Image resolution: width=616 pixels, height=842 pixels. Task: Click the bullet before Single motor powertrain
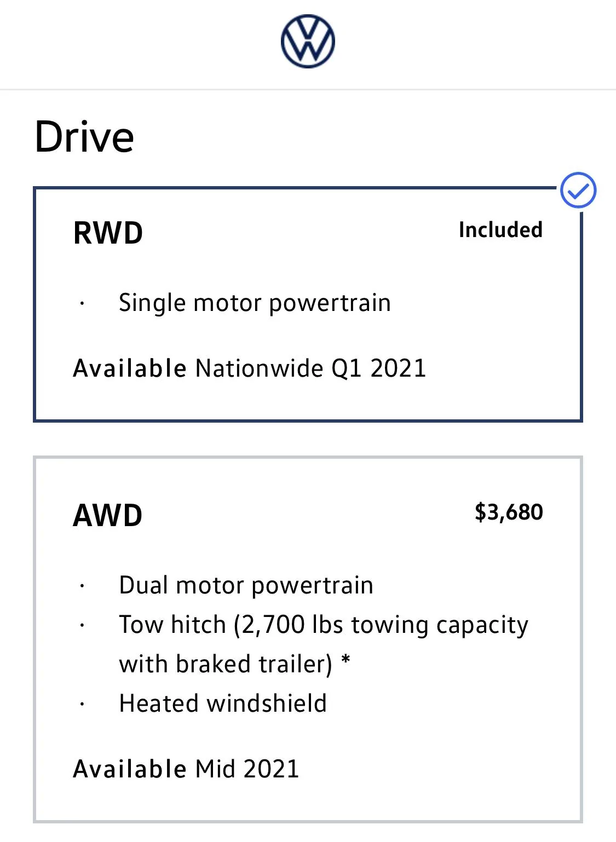pos(82,303)
